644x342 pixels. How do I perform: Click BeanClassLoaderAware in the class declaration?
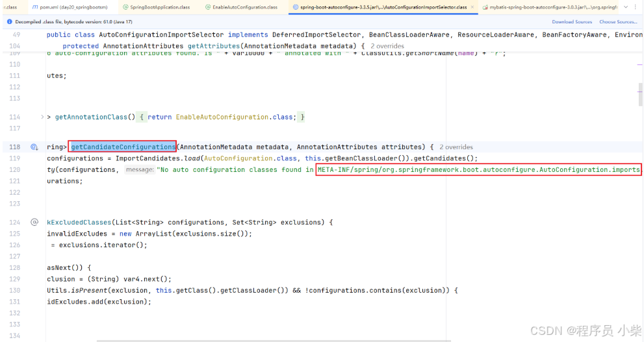pos(409,35)
